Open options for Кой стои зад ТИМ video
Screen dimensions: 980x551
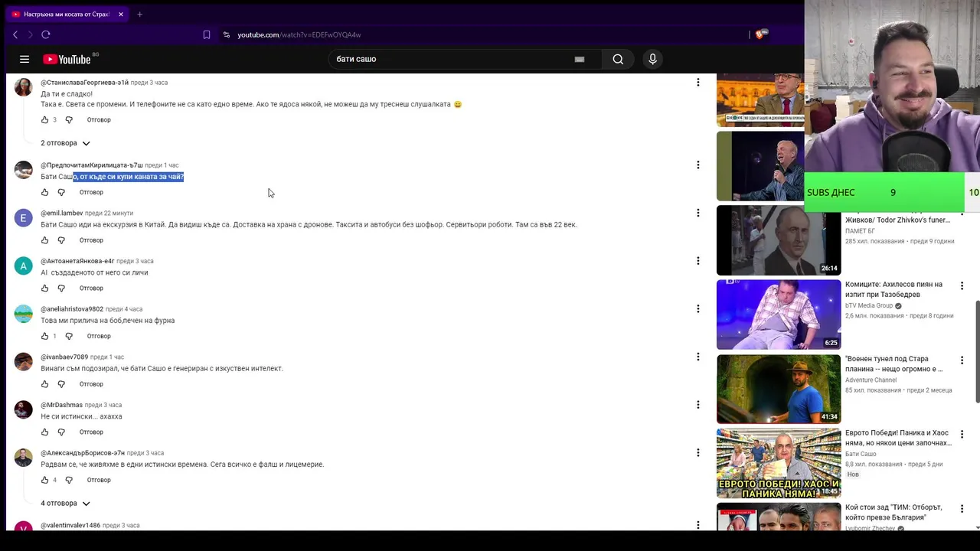pyautogui.click(x=962, y=509)
